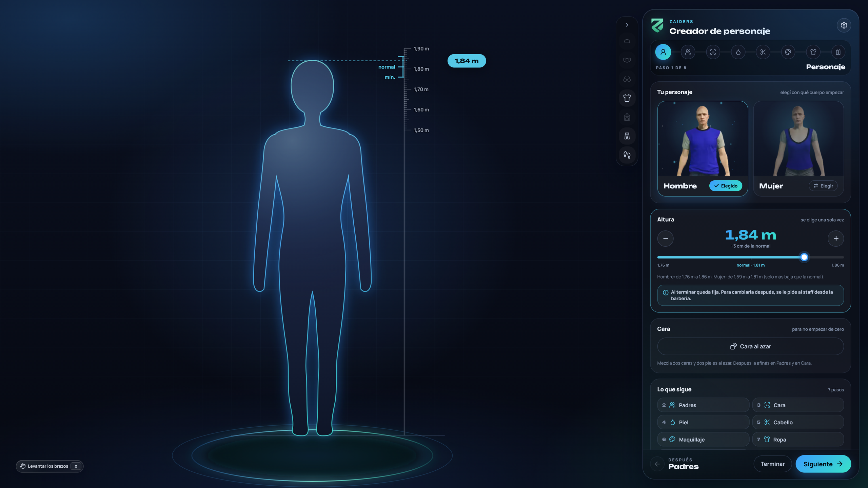Open step 6 Maquillaje in Lo que sigue
Viewport: 868px width, 488px height.
coord(703,440)
